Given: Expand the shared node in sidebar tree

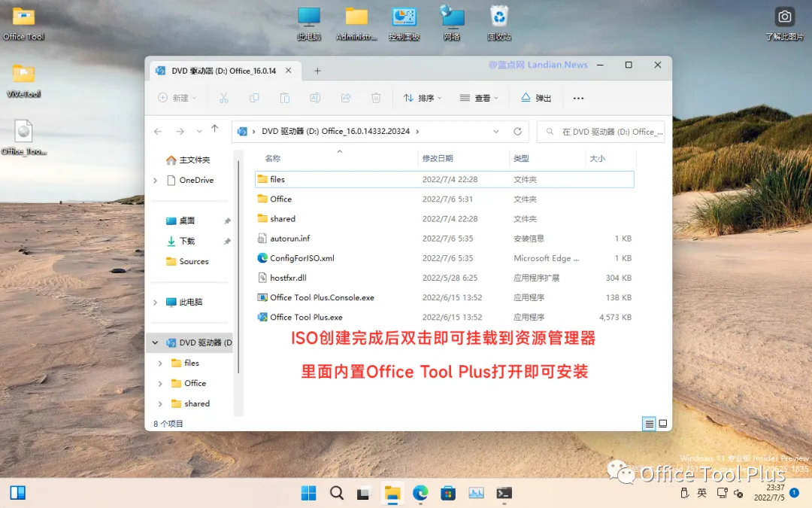Looking at the screenshot, I should point(160,404).
